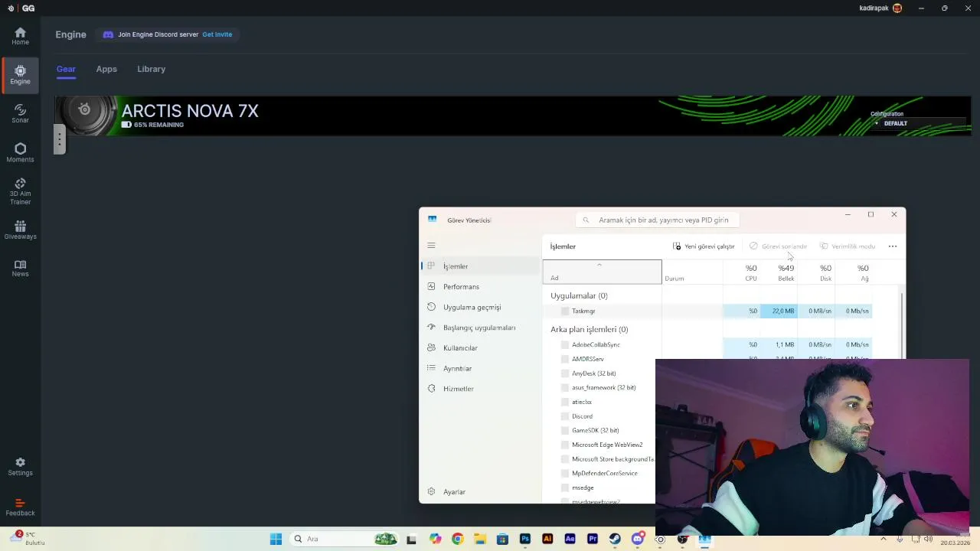Open the Moments section
980x551 pixels.
pyautogui.click(x=20, y=152)
